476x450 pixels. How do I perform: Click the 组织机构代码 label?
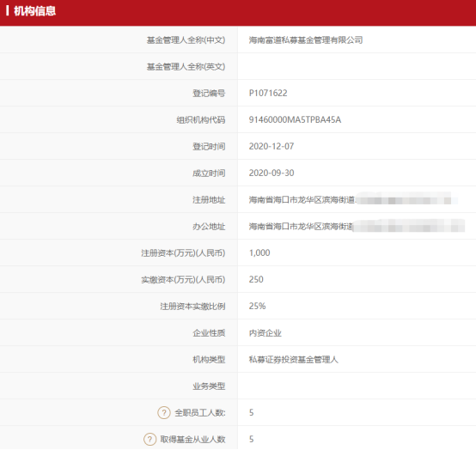(x=201, y=120)
